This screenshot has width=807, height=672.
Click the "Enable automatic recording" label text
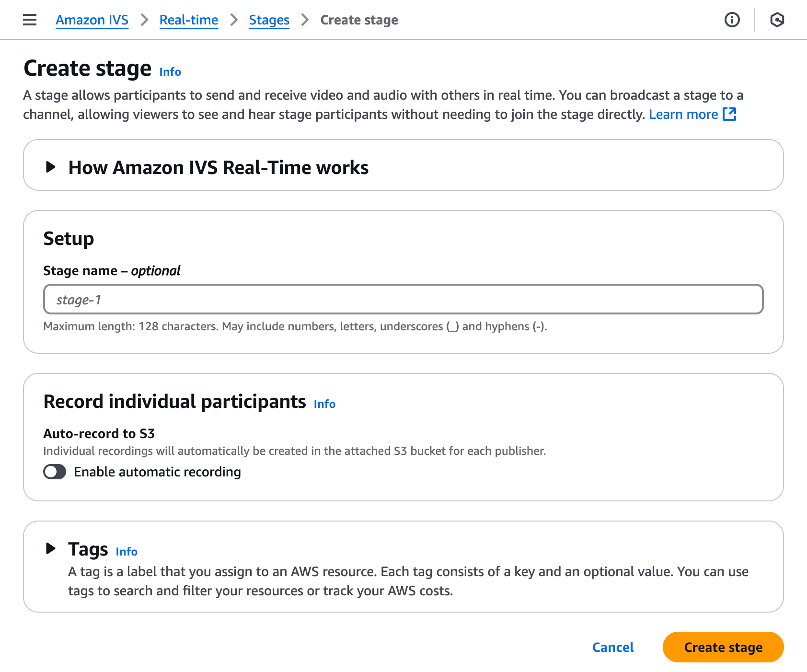[x=157, y=472]
